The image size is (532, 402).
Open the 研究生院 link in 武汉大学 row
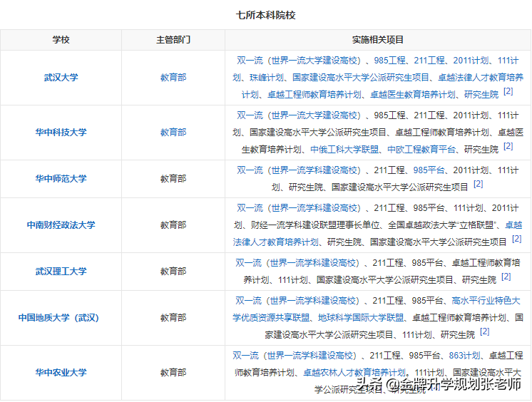tap(481, 95)
